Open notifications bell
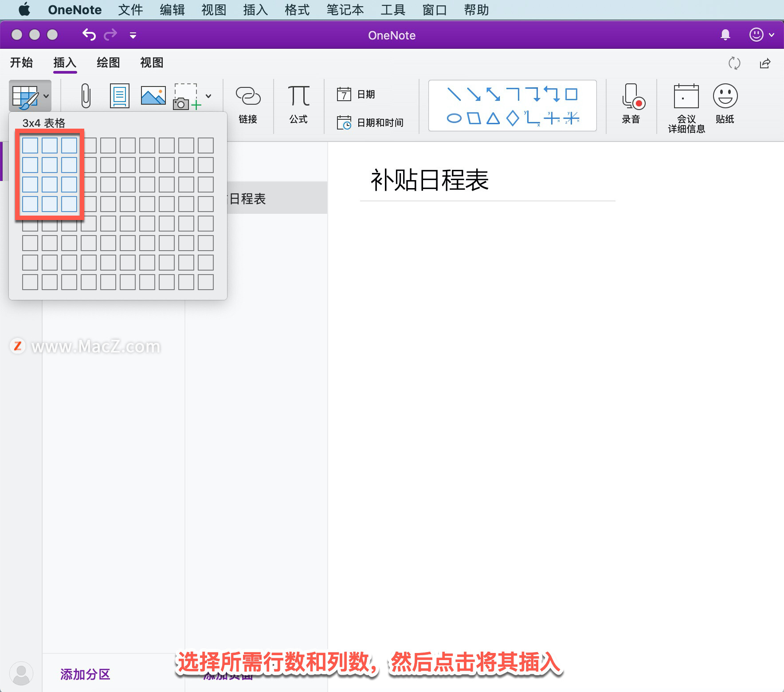 tap(725, 35)
